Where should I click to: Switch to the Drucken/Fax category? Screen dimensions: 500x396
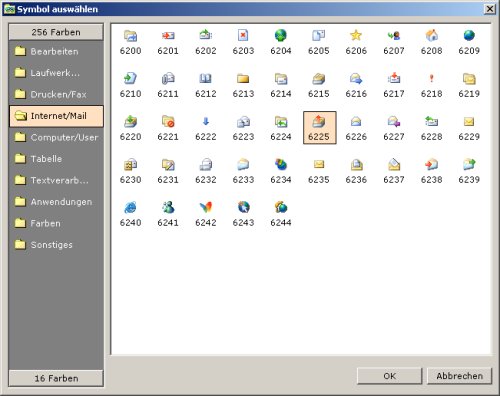[56, 94]
